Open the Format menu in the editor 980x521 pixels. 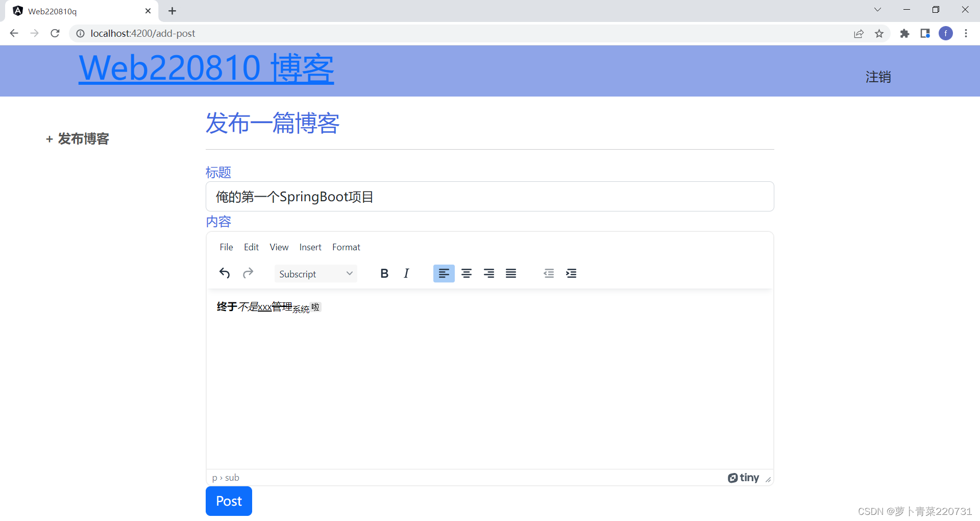346,247
